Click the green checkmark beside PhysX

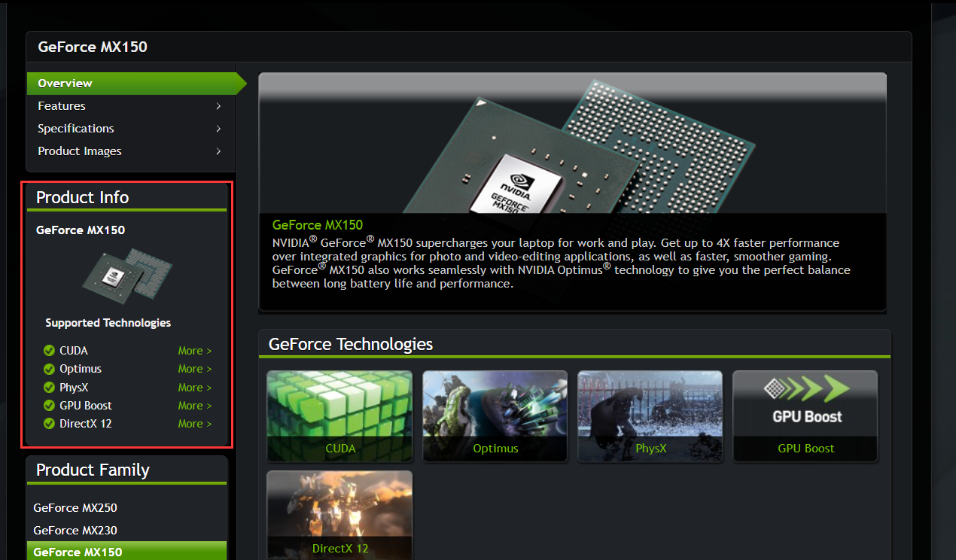click(x=50, y=388)
